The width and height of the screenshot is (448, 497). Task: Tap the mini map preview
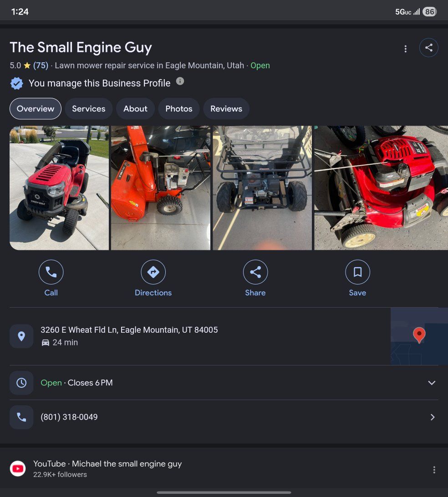[x=419, y=336]
